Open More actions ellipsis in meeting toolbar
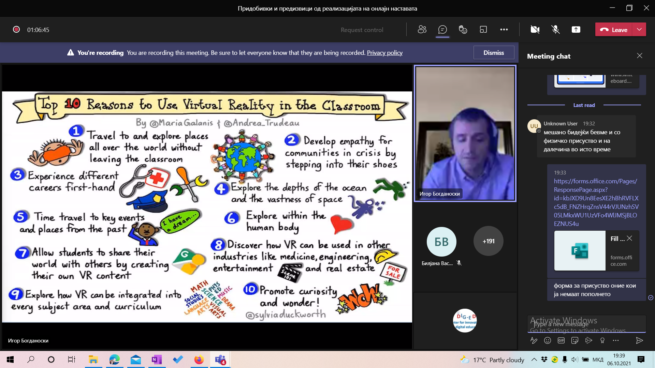The image size is (655, 368). tap(504, 30)
